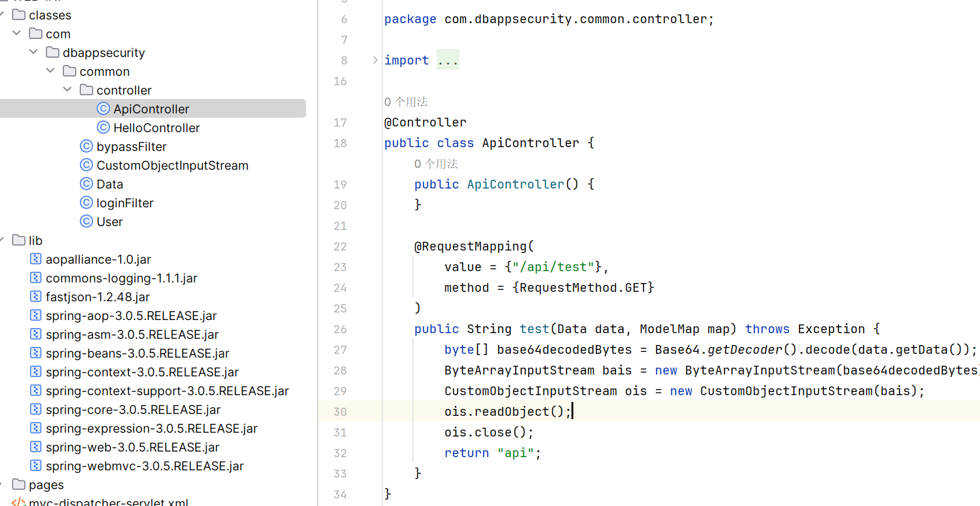Click the spring-expression-3.0.5.RELEASE.jar archive icon
Screen dimensions: 980x506
36,428
